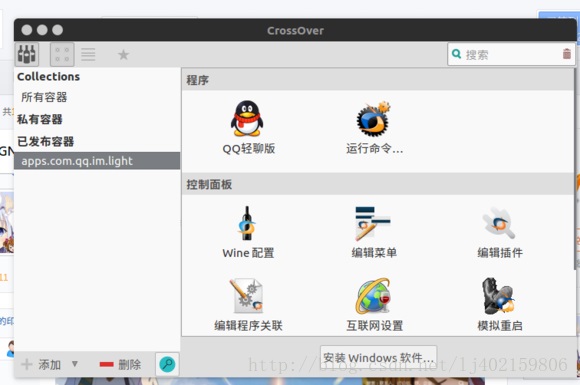This screenshot has width=580, height=385.
Task: Click the Wine 配置 label
Action: pyautogui.click(x=248, y=253)
